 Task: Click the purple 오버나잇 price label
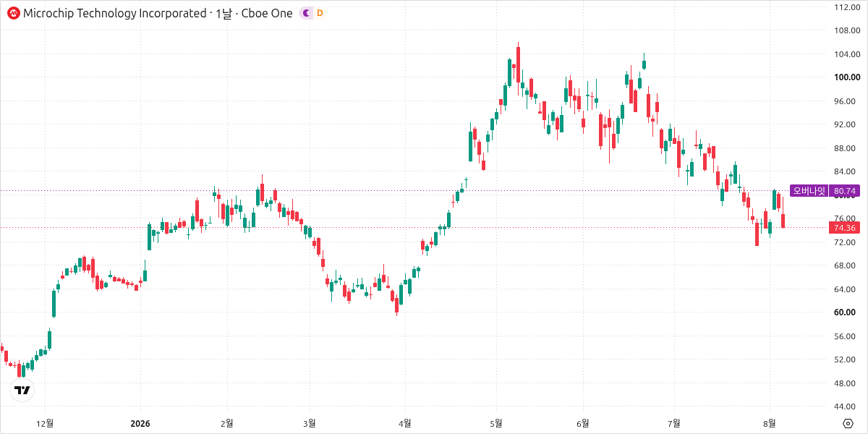809,191
